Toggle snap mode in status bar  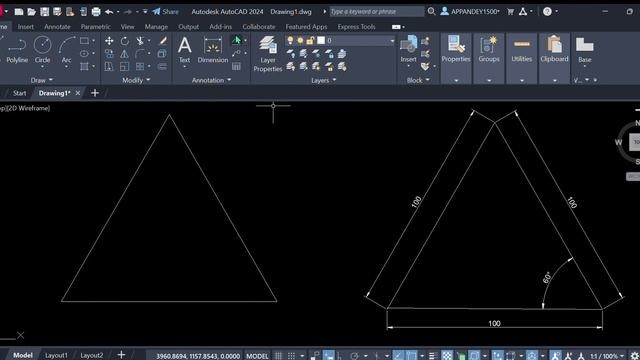291,356
